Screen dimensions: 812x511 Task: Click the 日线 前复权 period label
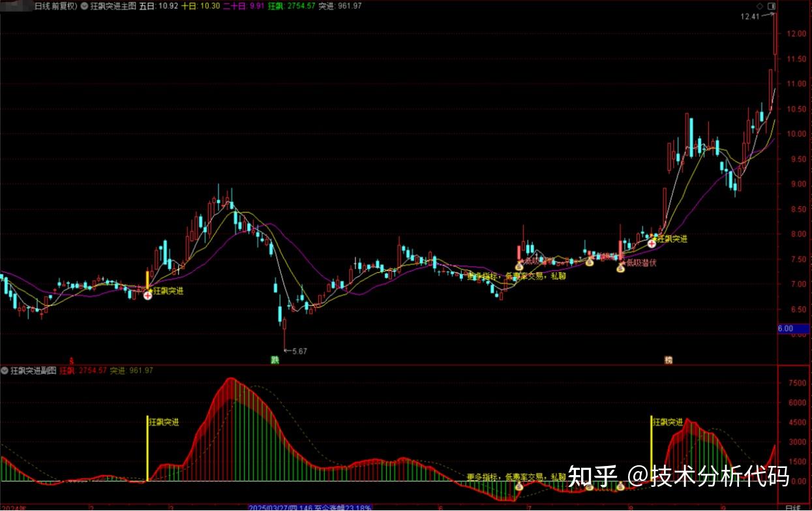[x=55, y=5]
